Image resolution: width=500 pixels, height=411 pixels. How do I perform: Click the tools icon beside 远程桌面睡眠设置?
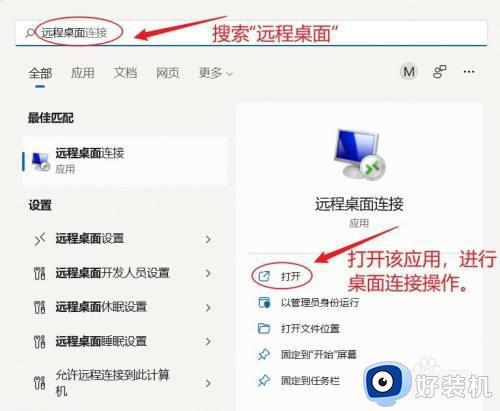pyautogui.click(x=39, y=342)
